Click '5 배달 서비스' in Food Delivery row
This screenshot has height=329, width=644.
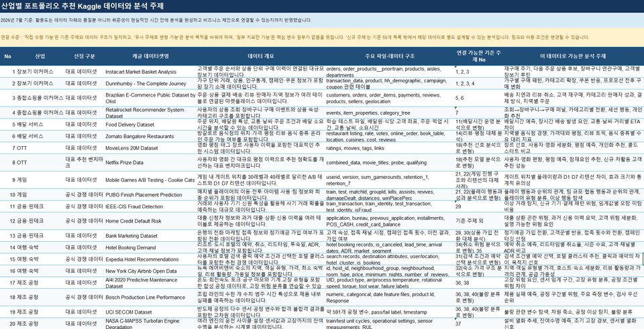(x=28, y=125)
